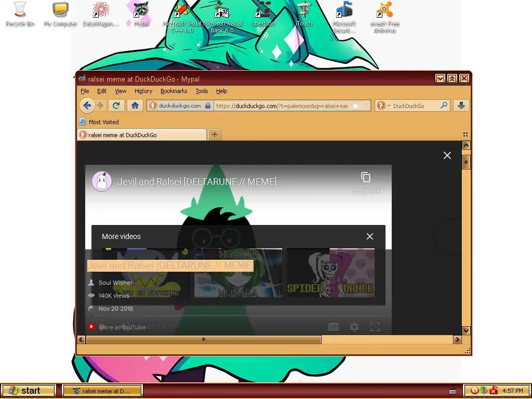Go to the browser Home page
The height and width of the screenshot is (399, 532).
[135, 105]
